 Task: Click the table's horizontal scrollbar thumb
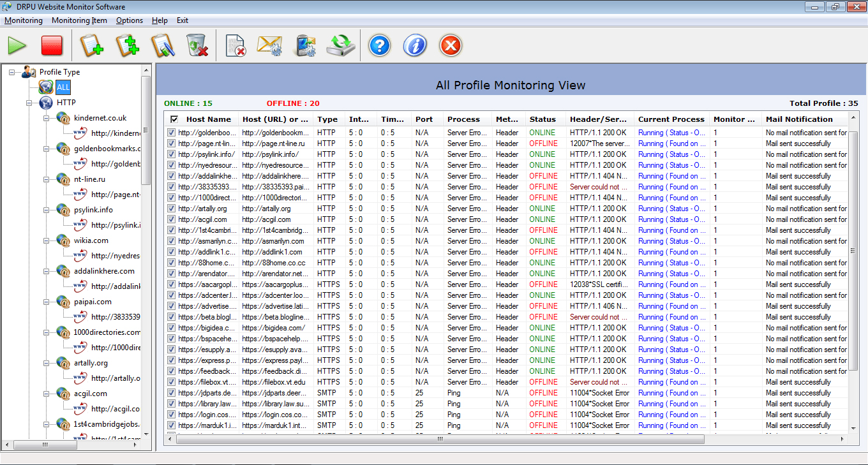439,439
